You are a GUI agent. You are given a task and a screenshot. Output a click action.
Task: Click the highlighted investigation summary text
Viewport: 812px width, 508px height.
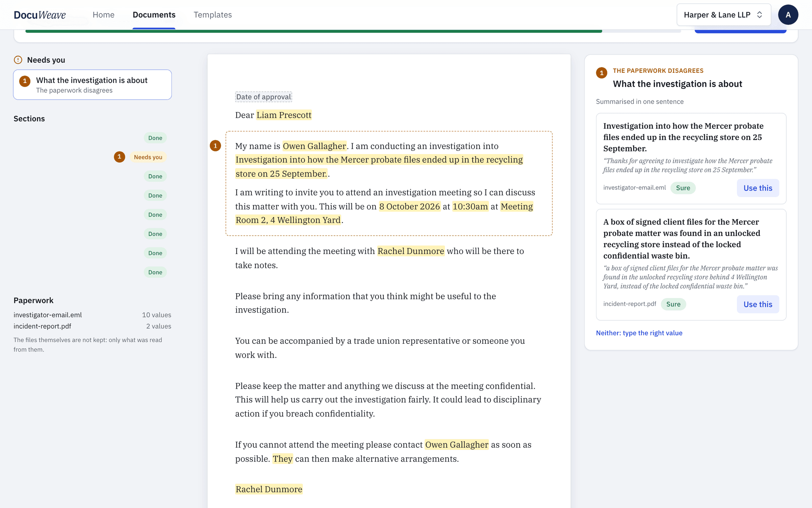click(x=379, y=167)
